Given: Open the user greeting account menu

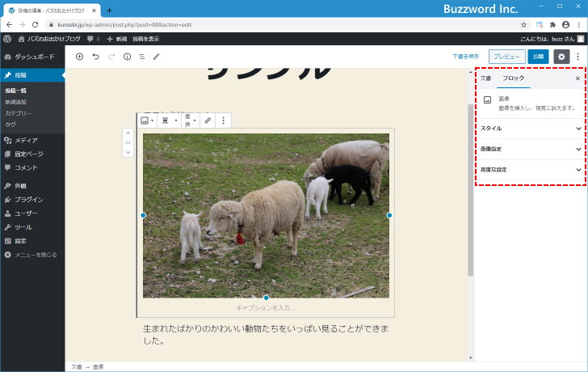Looking at the screenshot, I should click(x=552, y=39).
